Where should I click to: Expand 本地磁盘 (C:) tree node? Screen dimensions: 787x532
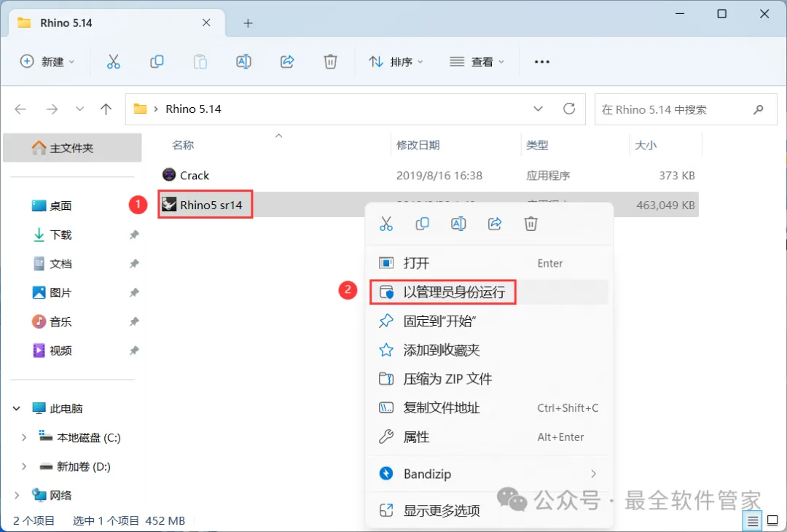pos(23,438)
